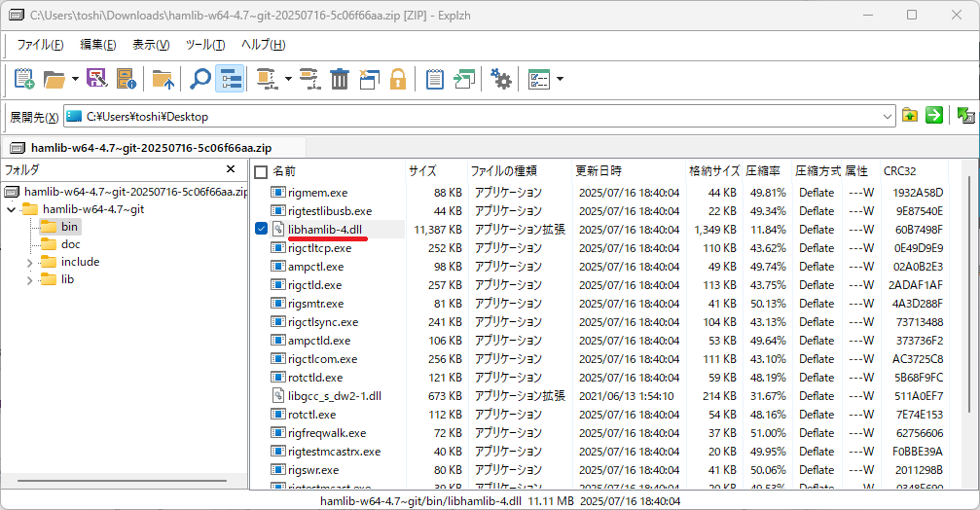Viewport: 980px width, 510px height.
Task: Click the ampctl.exe application icon
Action: point(278,267)
